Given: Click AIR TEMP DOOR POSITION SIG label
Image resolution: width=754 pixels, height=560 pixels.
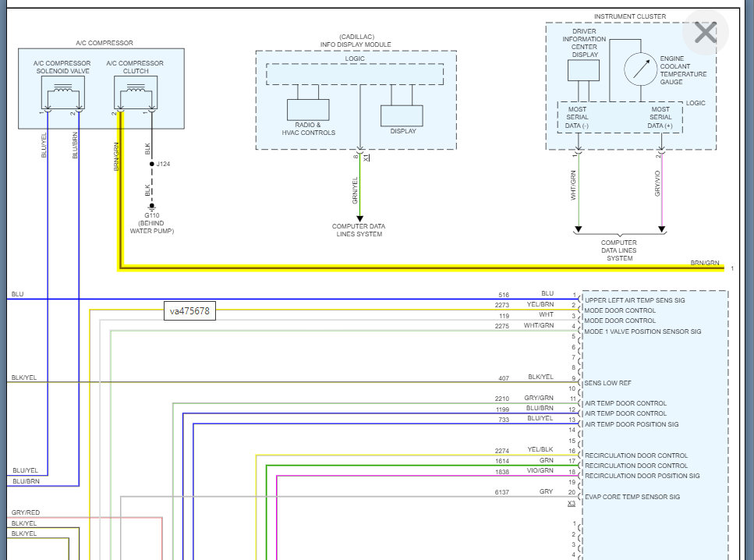Looking at the screenshot, I should 632,424.
